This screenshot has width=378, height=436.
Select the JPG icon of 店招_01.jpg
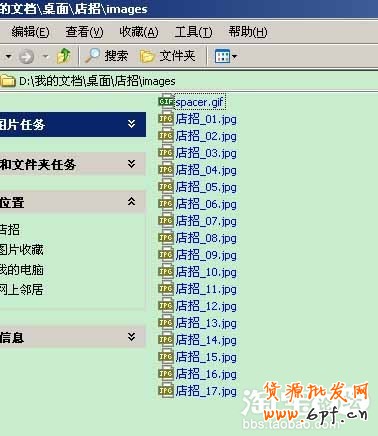pyautogui.click(x=166, y=119)
